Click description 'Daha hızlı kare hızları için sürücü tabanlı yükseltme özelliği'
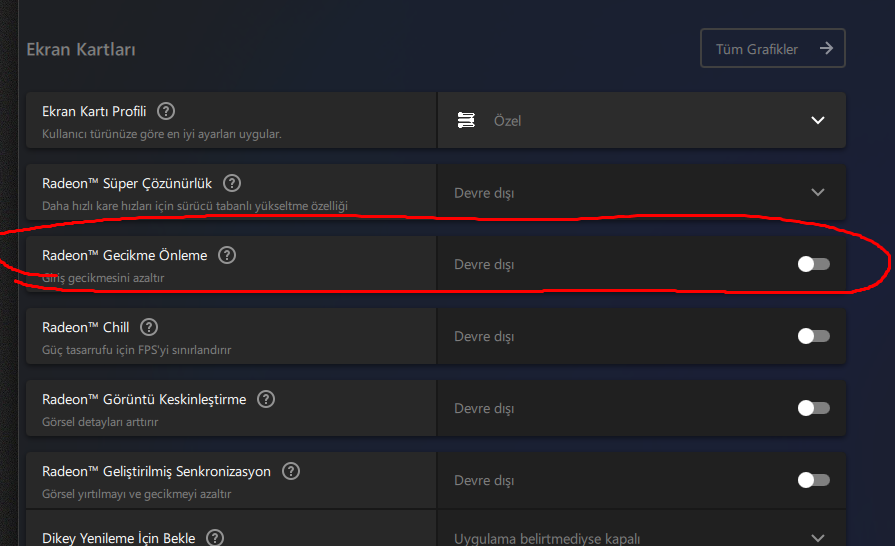Image resolution: width=895 pixels, height=546 pixels. click(195, 206)
